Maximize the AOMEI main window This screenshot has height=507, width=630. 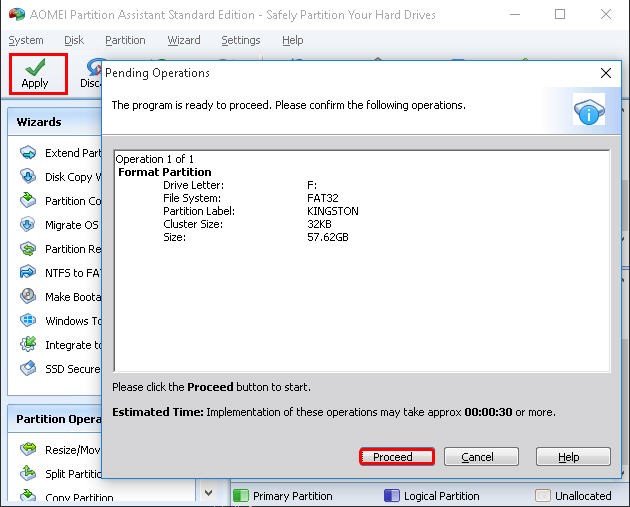tap(560, 14)
